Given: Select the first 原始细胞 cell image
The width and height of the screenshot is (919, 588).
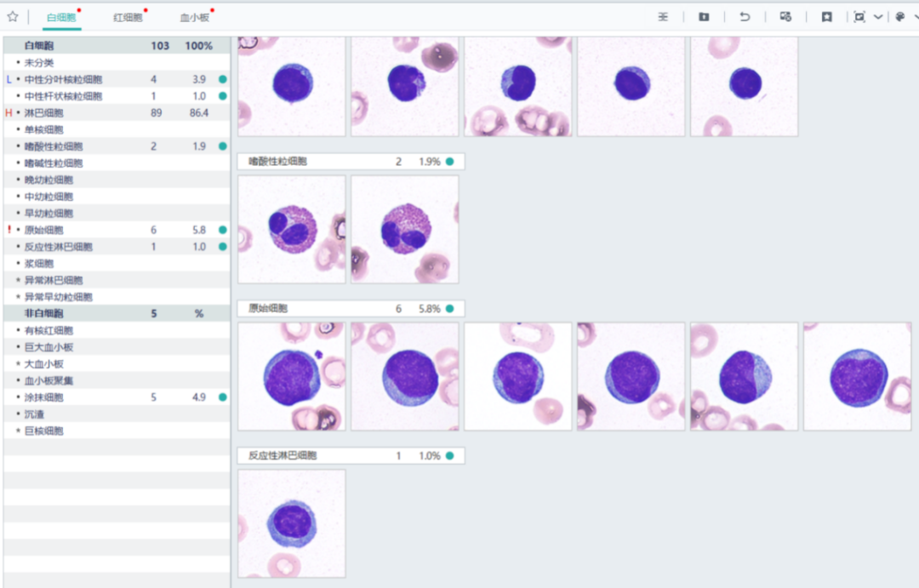Looking at the screenshot, I should point(292,376).
